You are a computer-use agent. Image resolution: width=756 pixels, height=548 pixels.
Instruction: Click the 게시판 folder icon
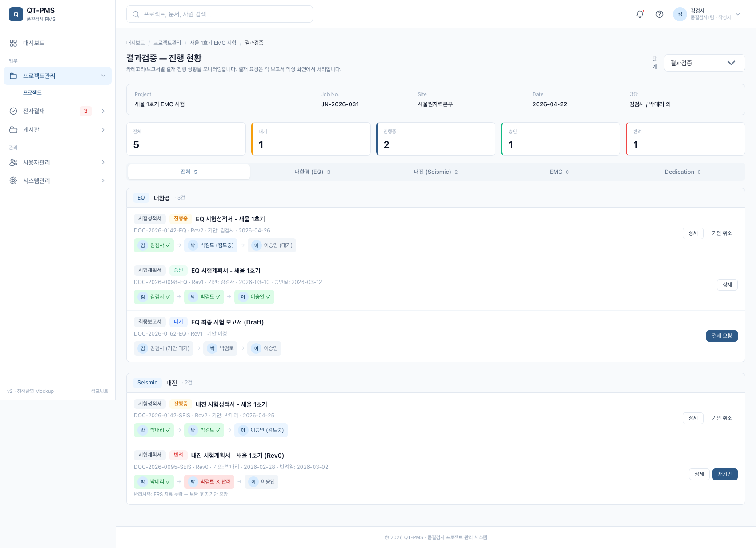coord(13,130)
